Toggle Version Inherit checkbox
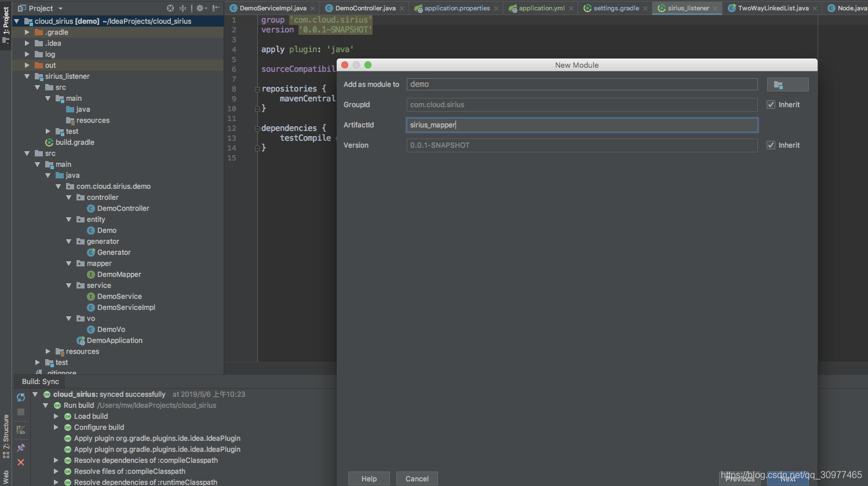 771,145
